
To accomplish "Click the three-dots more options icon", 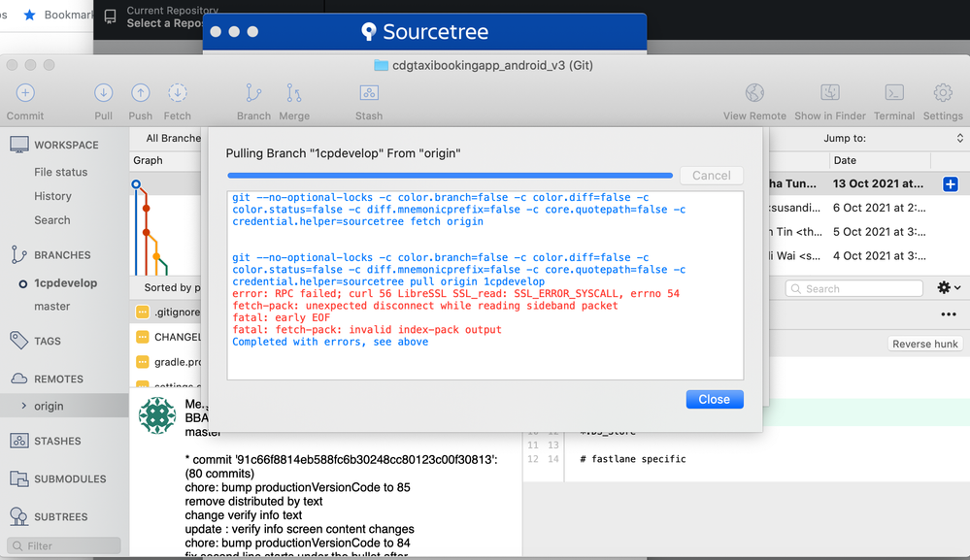I will (949, 314).
